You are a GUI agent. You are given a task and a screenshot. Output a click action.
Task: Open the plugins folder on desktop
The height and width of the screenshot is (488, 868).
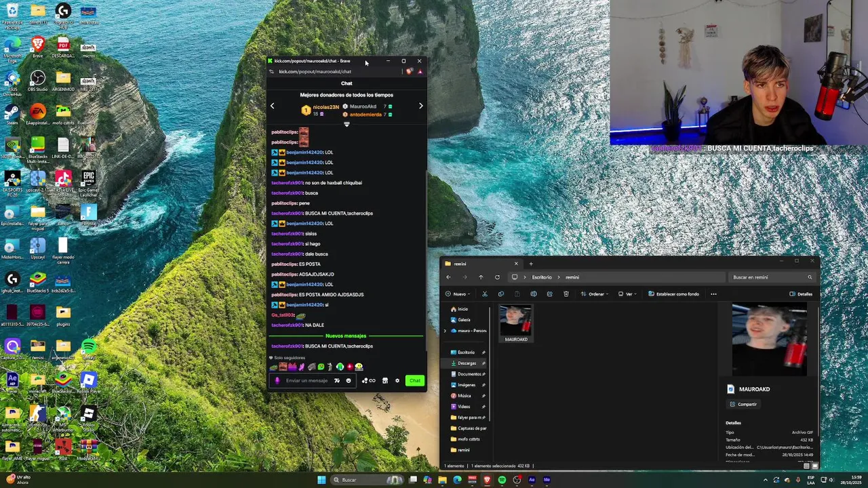(x=63, y=315)
